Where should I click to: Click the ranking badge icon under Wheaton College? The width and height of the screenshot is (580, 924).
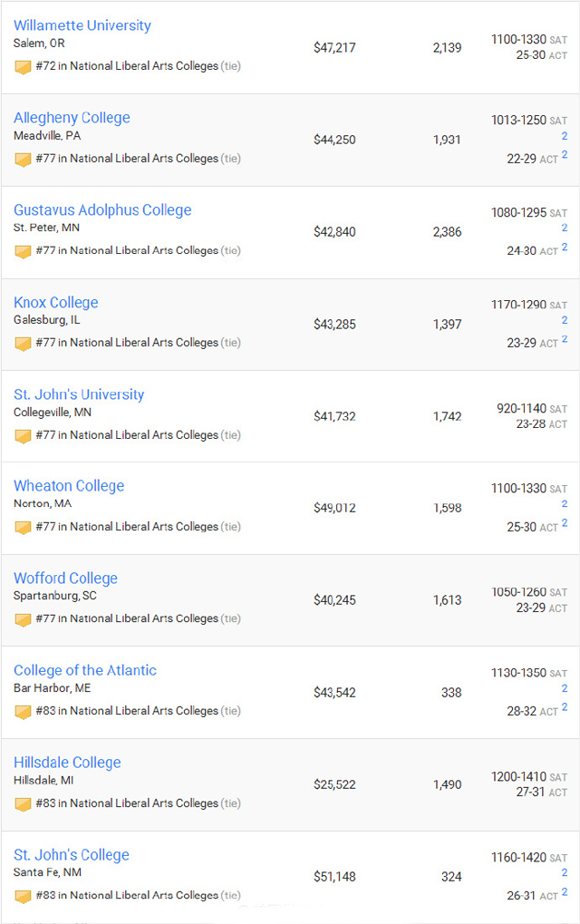click(23, 528)
